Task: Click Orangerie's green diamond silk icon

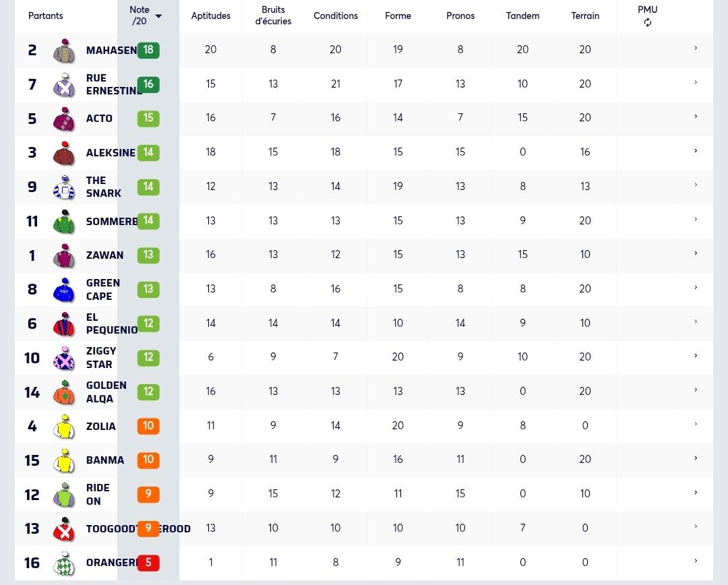Action: pos(64,563)
